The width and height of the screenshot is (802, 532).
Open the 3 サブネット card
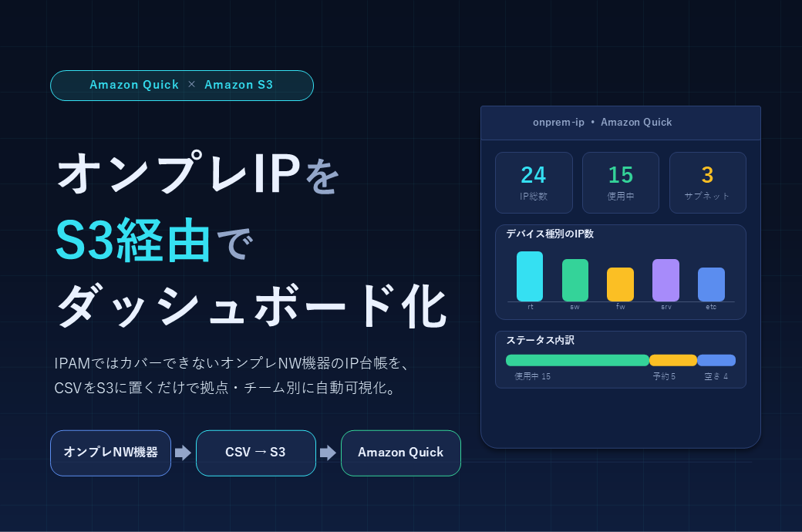(707, 183)
